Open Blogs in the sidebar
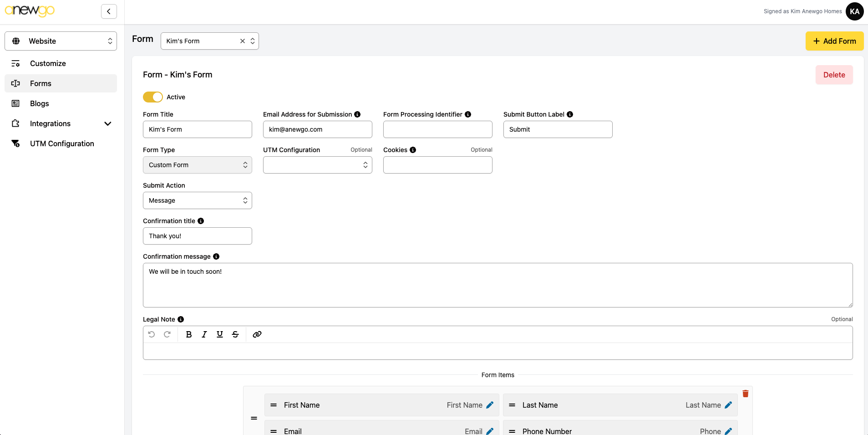The height and width of the screenshot is (435, 868). pyautogui.click(x=40, y=103)
